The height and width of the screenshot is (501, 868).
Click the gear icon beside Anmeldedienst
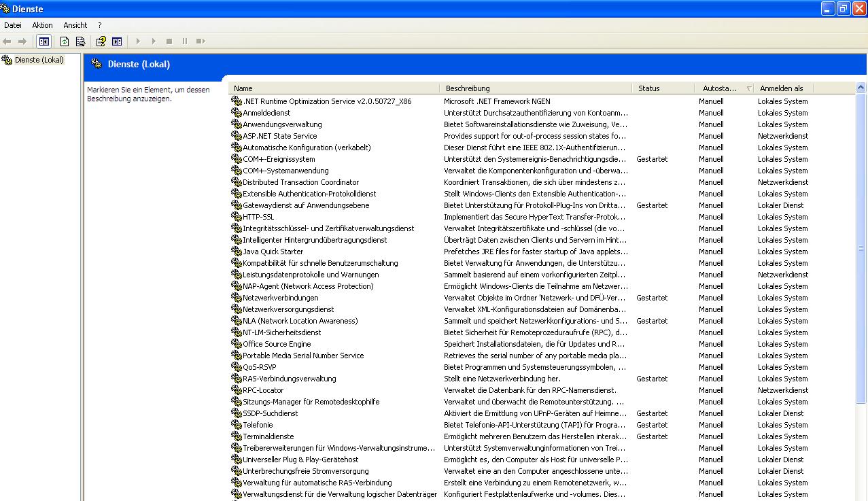[x=237, y=113]
